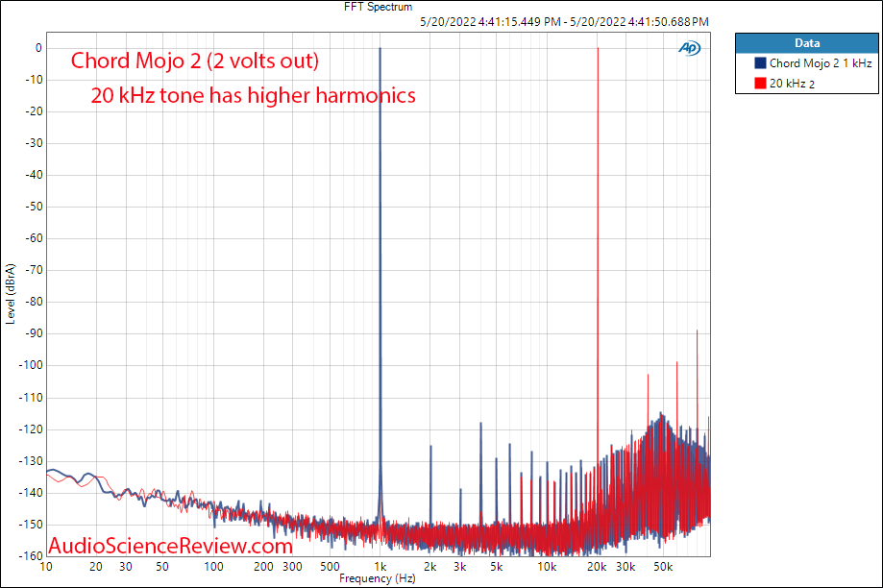
Task: Select the "Level (dBrA)" vertical axis label
Action: click(11, 294)
